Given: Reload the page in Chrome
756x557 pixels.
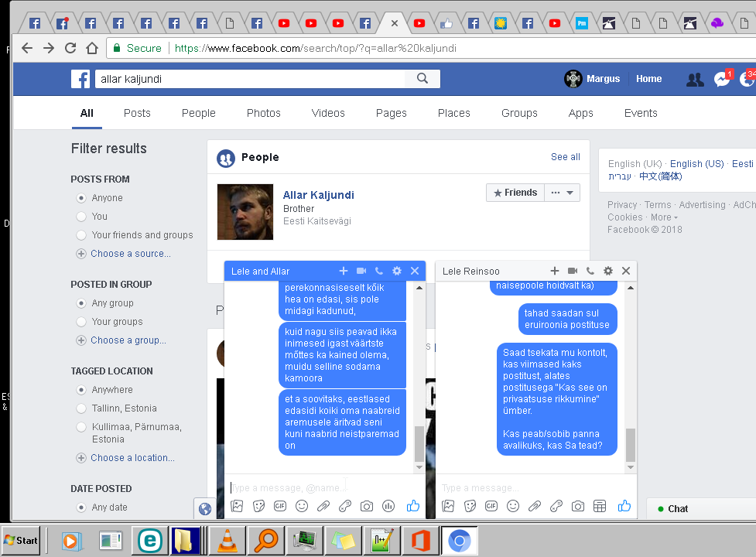Looking at the screenshot, I should (x=70, y=48).
